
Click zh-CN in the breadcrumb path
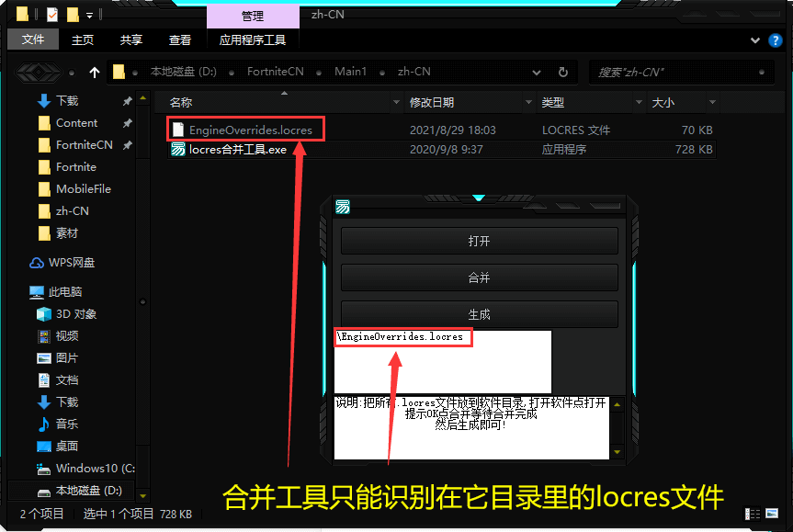point(413,72)
